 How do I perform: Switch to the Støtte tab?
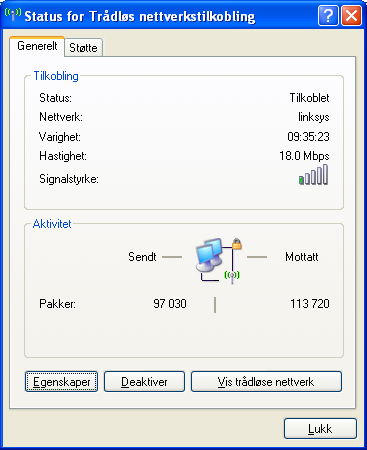point(83,48)
